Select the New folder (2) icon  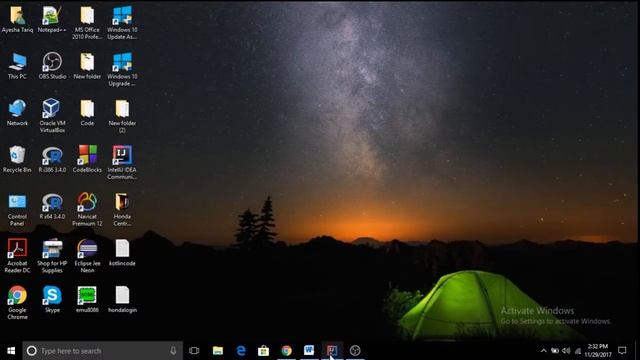coord(122,116)
